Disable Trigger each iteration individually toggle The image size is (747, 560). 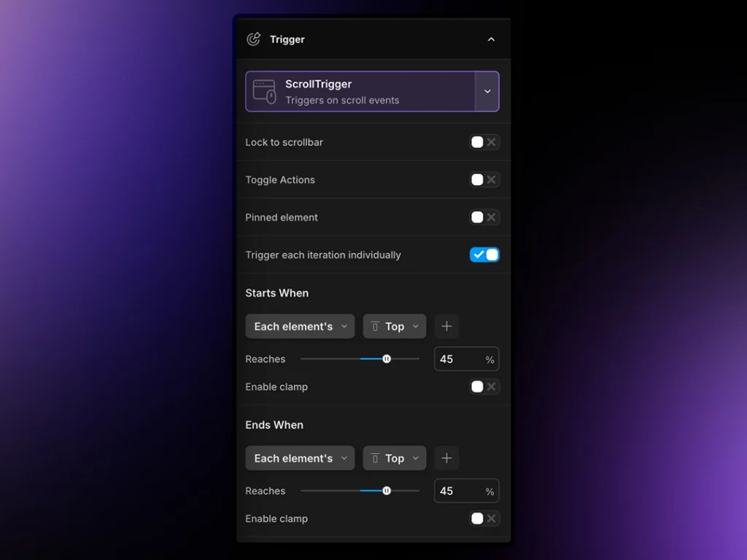tap(484, 255)
